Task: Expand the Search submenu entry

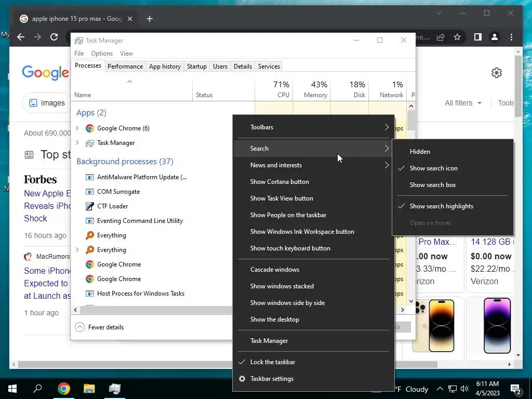Action: pyautogui.click(x=313, y=149)
